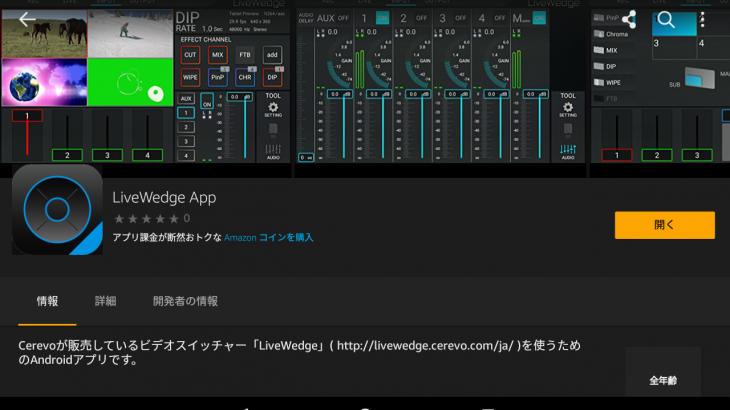Open the 開発者の情報 tab

point(185,301)
